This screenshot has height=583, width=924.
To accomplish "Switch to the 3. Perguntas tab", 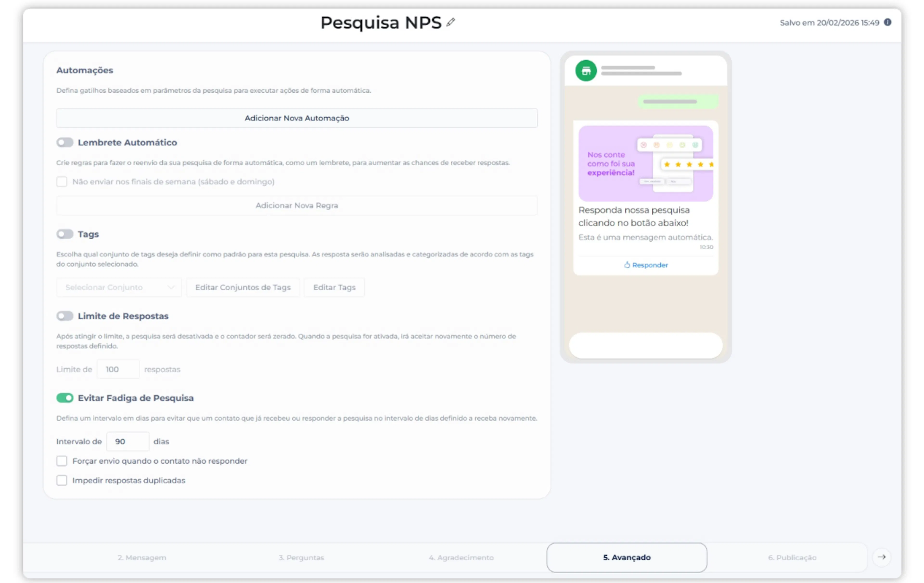I will [301, 557].
